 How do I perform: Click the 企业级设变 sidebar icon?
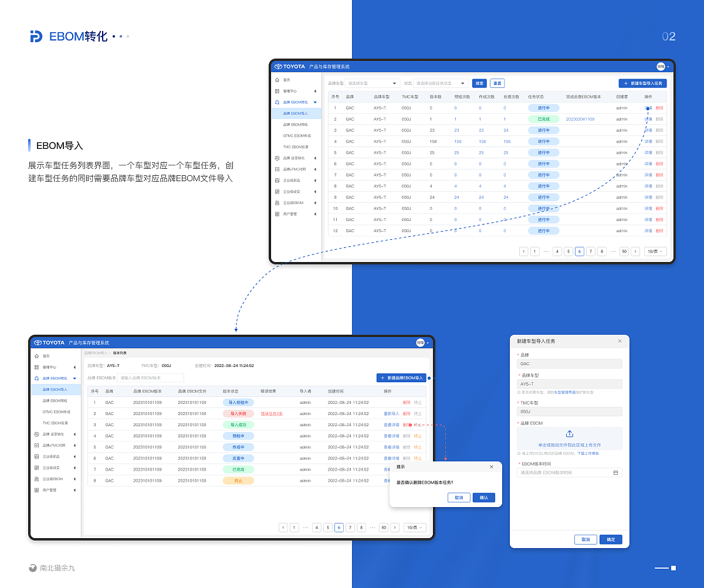[x=277, y=191]
